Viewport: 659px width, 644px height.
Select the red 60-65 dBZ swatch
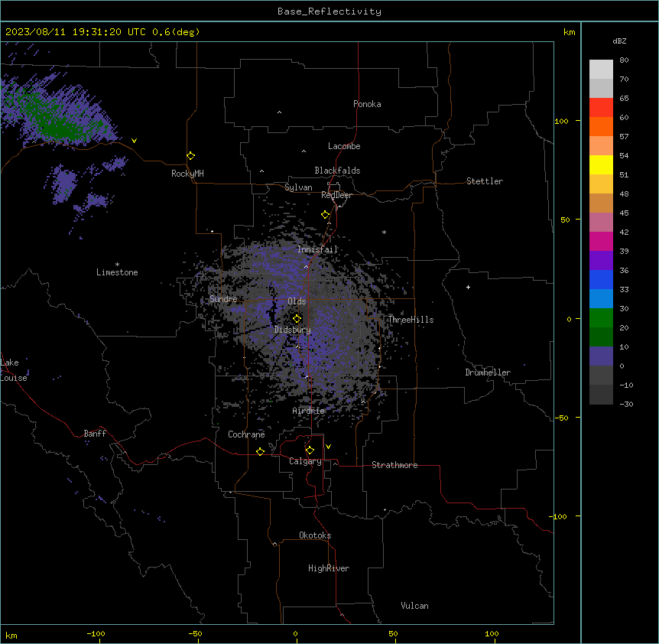pos(601,107)
